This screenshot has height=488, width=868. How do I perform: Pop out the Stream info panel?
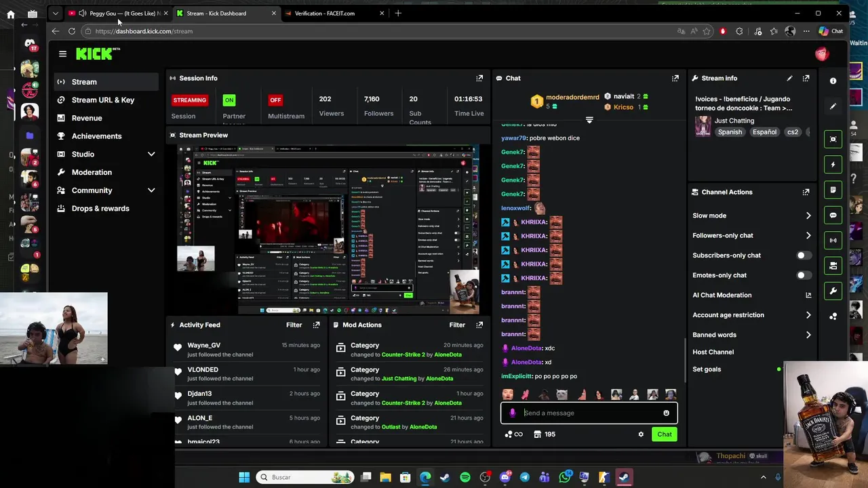806,78
